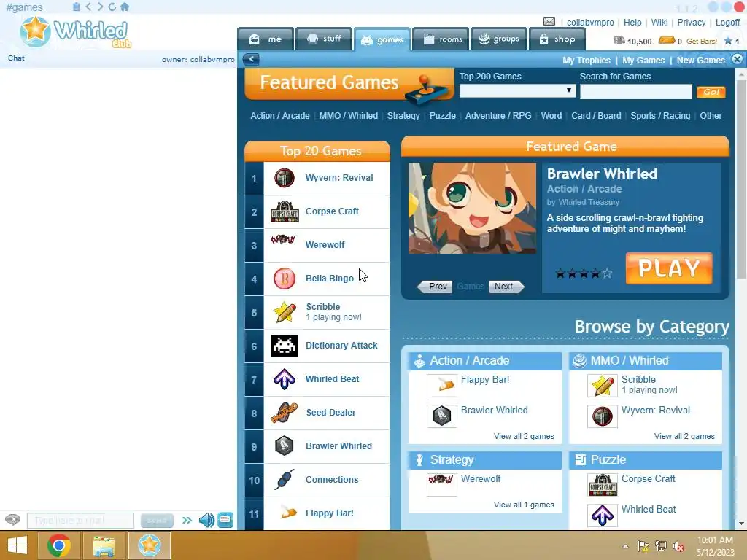
Task: Open the 'groups' tab
Action: coord(499,39)
